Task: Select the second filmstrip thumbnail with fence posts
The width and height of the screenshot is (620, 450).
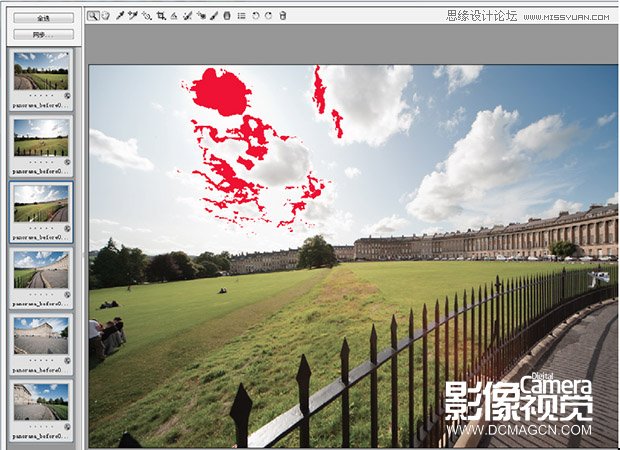Action: 41,138
